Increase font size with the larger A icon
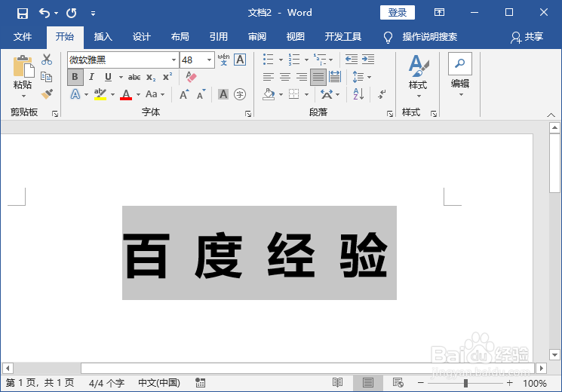 pos(184,94)
